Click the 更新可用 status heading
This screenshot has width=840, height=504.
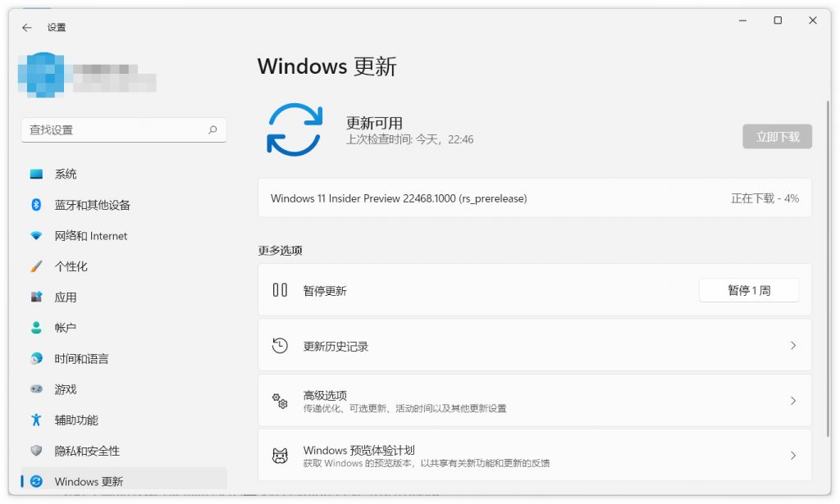click(x=374, y=123)
